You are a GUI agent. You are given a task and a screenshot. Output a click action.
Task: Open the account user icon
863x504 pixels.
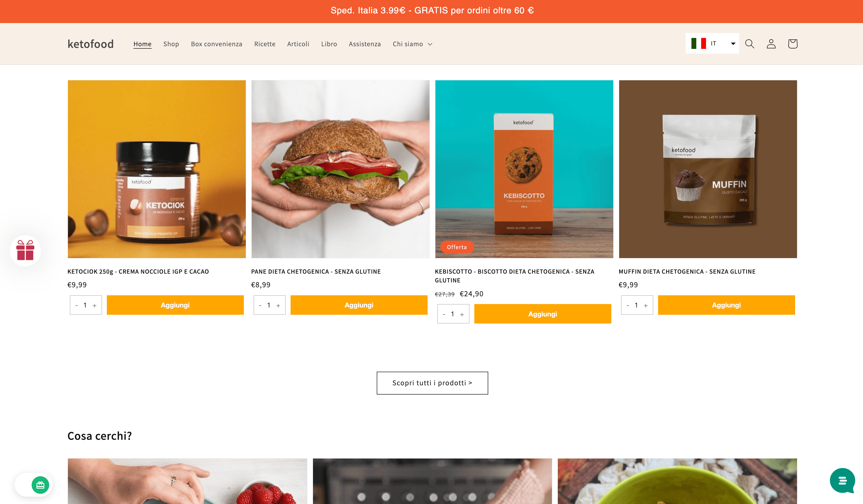(771, 44)
